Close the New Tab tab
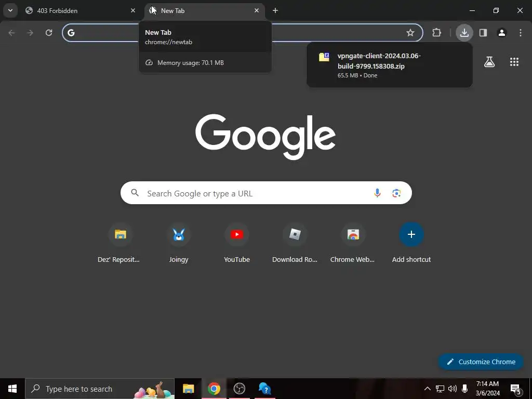Viewport: 532px width, 399px height. (257, 10)
